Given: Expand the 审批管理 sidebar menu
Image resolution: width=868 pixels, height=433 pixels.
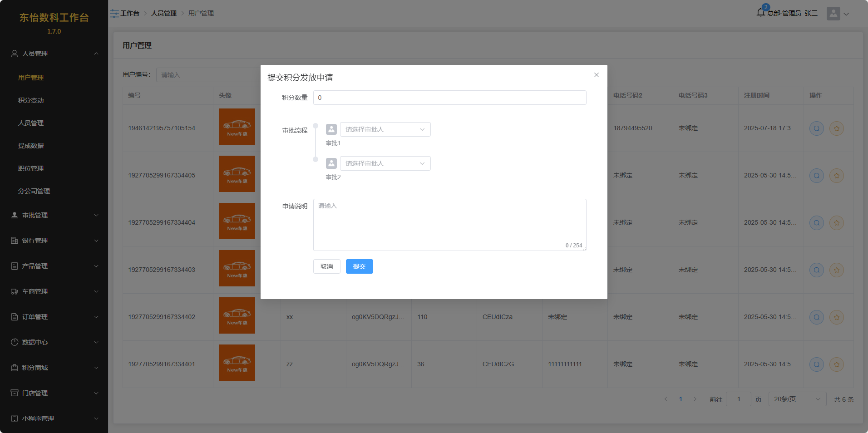Looking at the screenshot, I should click(54, 215).
